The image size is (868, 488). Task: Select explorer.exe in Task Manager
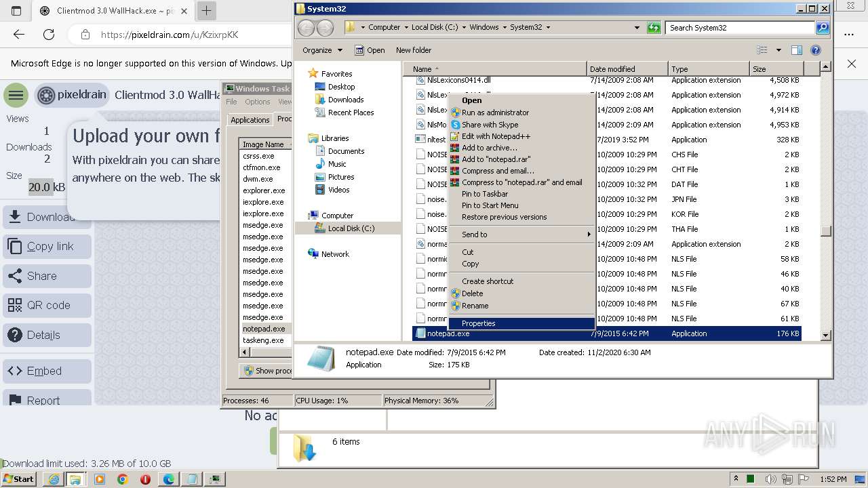pos(264,190)
